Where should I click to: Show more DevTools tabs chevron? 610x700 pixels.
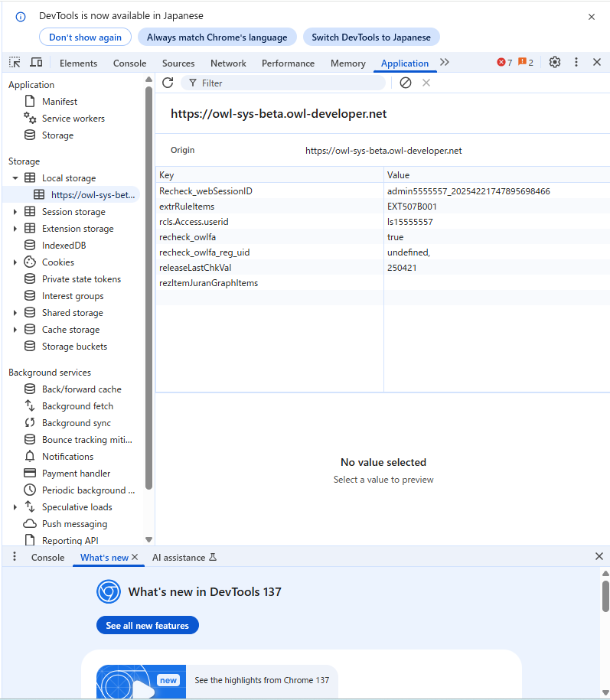click(x=445, y=62)
